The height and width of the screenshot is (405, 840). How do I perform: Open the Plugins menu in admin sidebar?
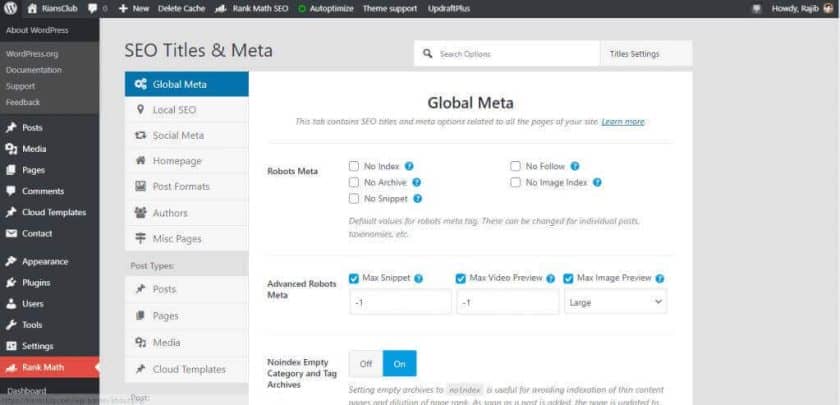[x=49, y=283]
